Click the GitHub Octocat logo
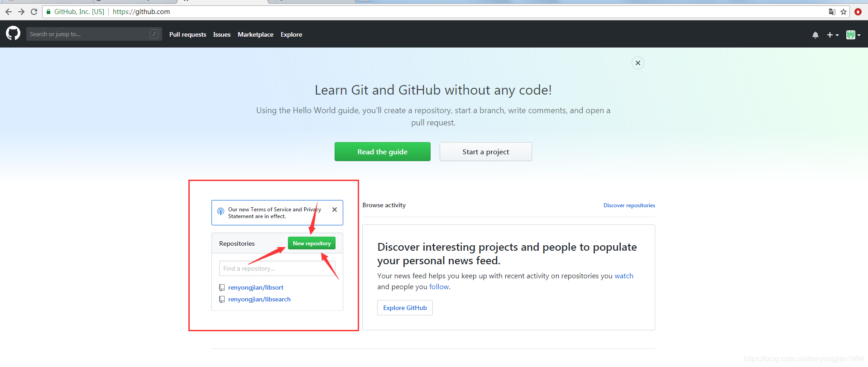The height and width of the screenshot is (367, 868). point(13,33)
